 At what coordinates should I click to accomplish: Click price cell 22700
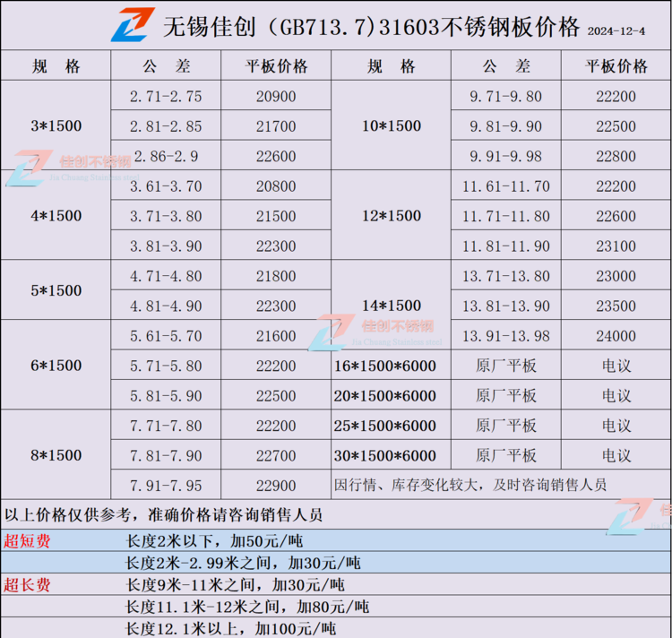(x=276, y=455)
